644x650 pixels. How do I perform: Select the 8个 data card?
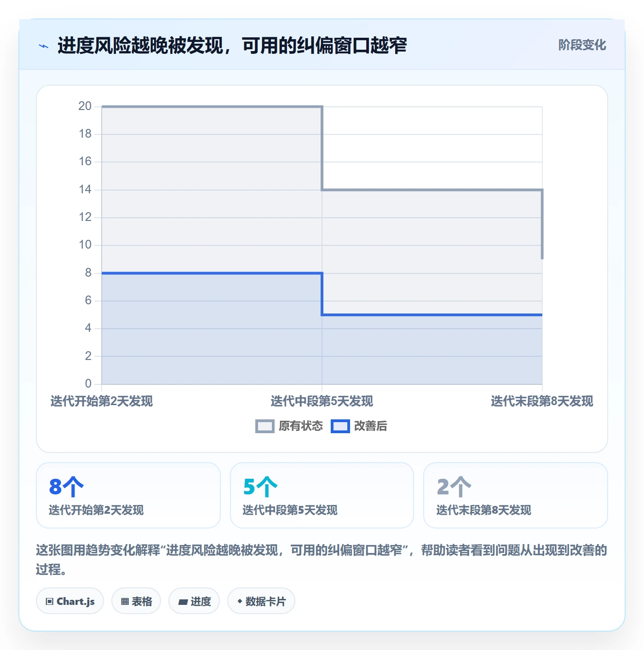[128, 495]
